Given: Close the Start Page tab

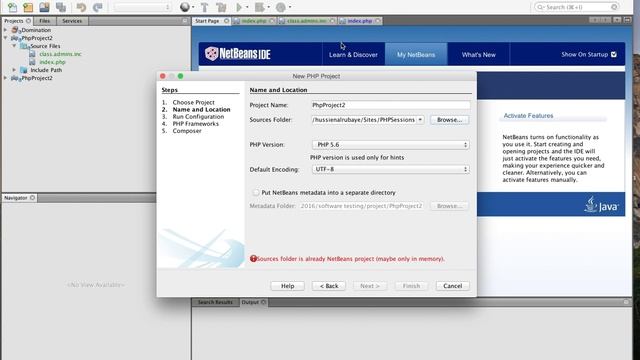Looking at the screenshot, I should tap(227, 21).
